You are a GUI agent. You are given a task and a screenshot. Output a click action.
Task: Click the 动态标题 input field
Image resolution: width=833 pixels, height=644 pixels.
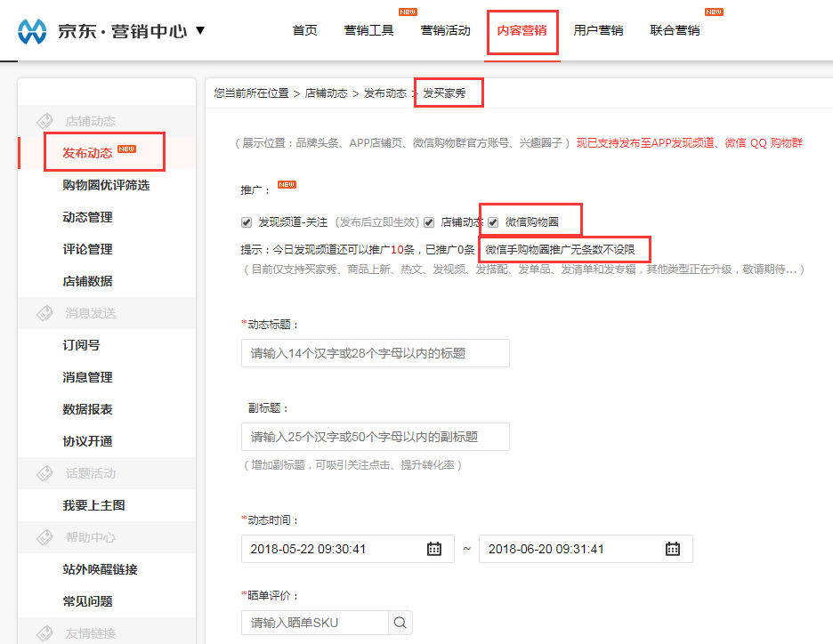click(375, 353)
